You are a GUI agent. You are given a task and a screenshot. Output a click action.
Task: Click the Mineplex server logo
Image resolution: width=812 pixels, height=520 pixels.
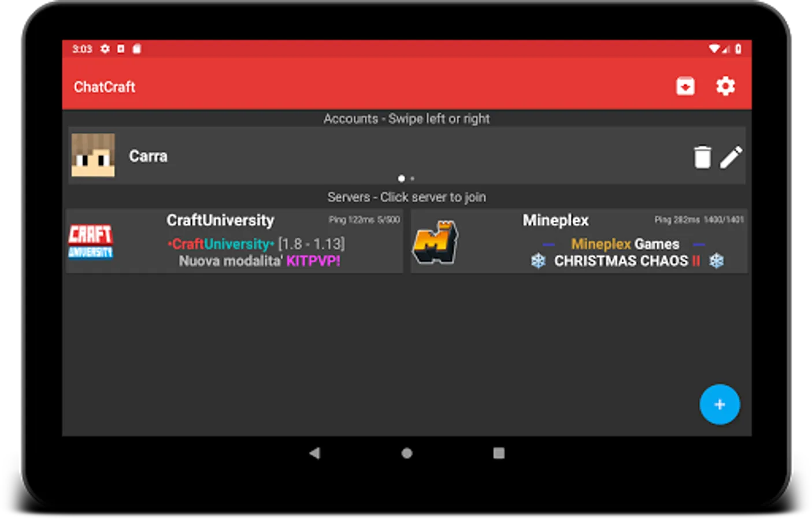click(x=435, y=242)
